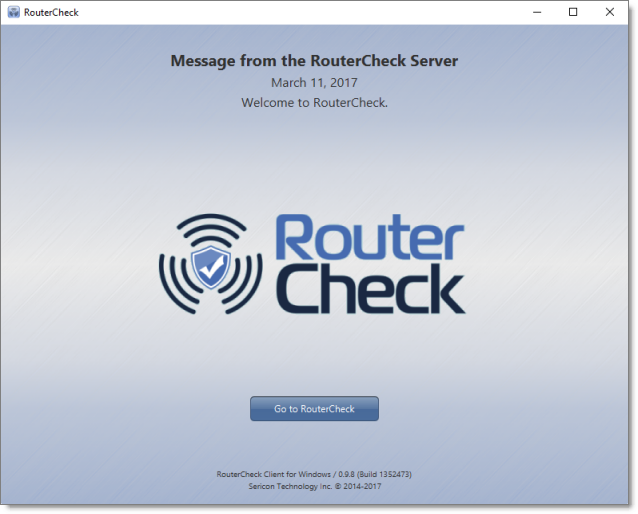Viewport: 638px width, 514px height.
Task: Click the RouterCheck app icon in title bar
Action: 14,12
